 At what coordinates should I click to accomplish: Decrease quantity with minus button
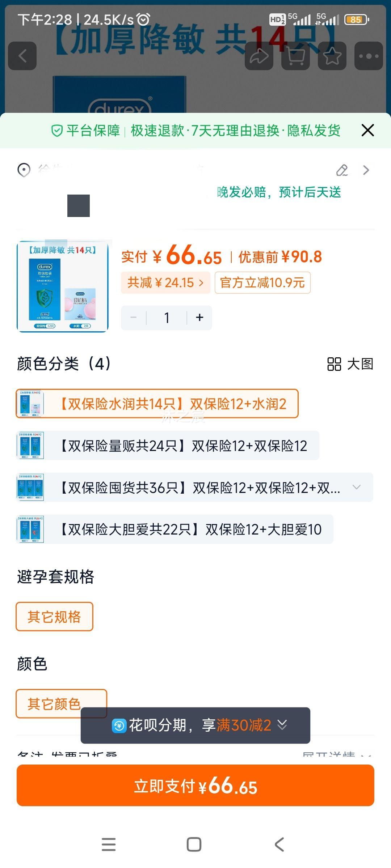134,318
